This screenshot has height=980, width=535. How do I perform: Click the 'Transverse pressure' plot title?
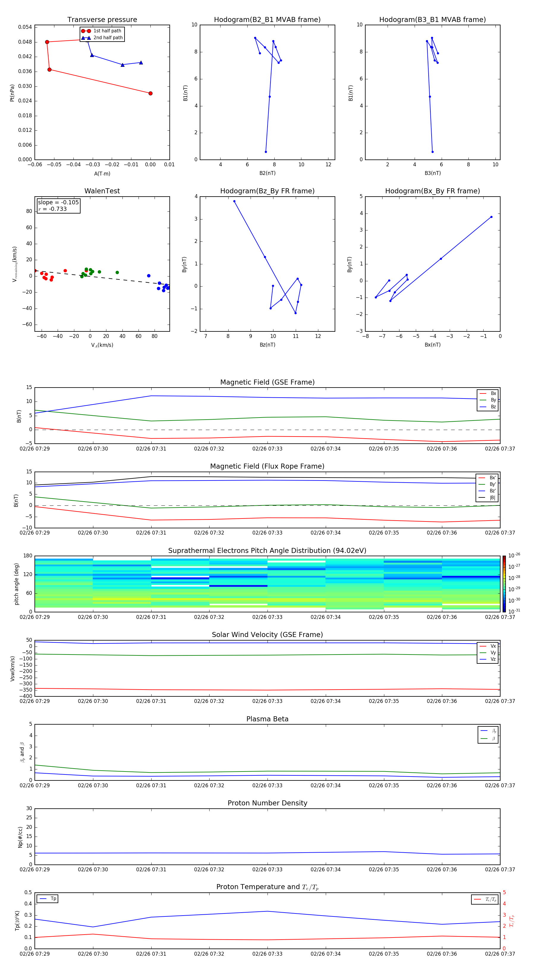102,19
